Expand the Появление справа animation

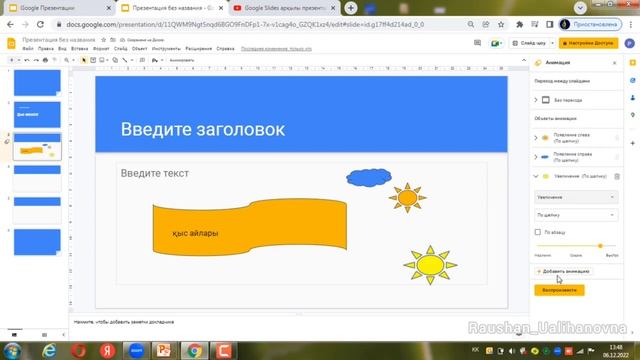click(536, 157)
